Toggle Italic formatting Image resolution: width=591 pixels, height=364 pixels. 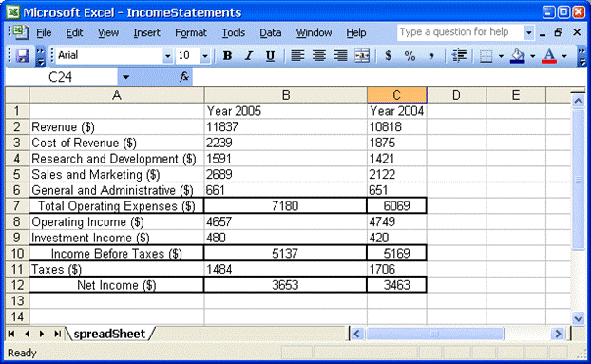248,56
